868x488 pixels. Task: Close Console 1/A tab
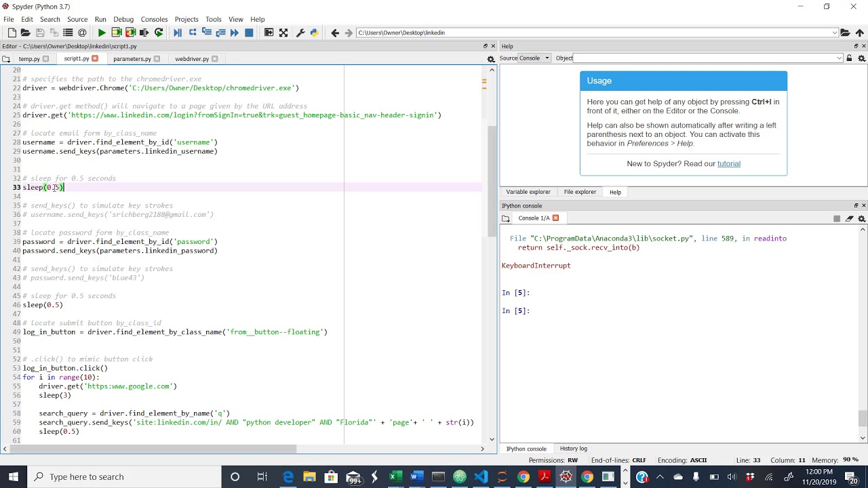(x=555, y=218)
